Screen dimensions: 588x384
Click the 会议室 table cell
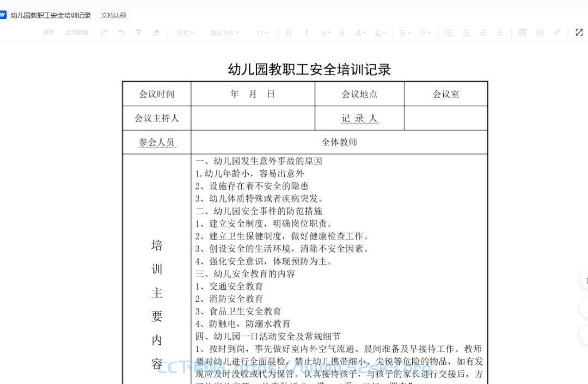point(446,94)
